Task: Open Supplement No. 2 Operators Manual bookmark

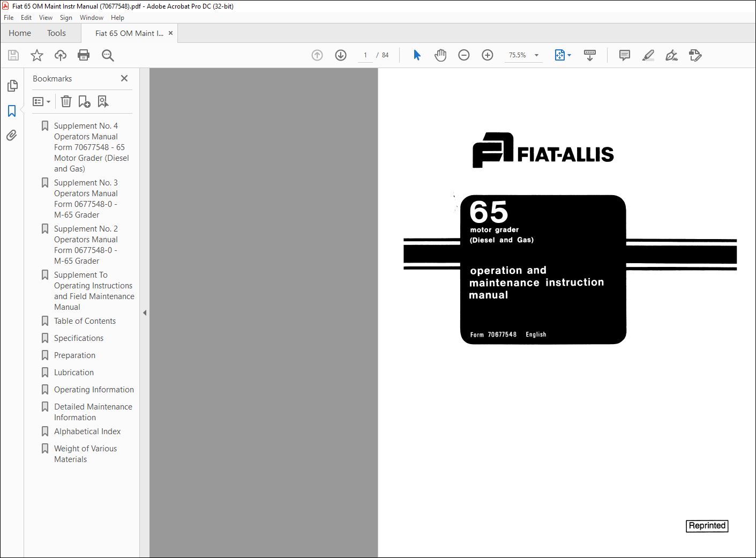Action: tap(86, 245)
